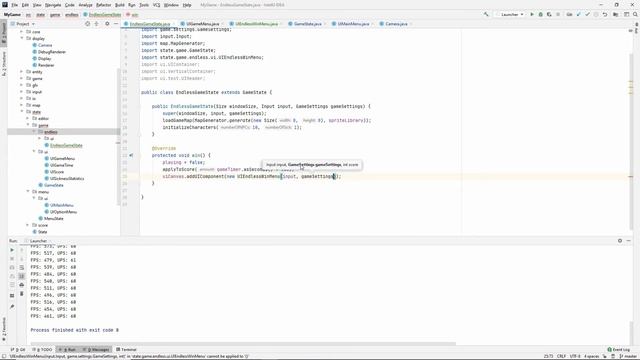Open the TODO tool window
Image resolution: width=640 pixels, height=360 pixels.
tap(43, 350)
